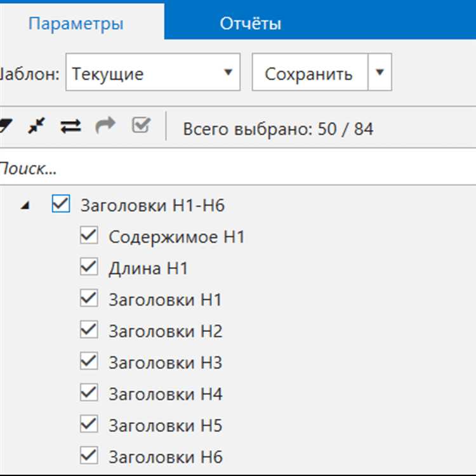Open the dropdown arrow beside Сохранить
Viewport: 476px width, 476px height.
coord(380,72)
